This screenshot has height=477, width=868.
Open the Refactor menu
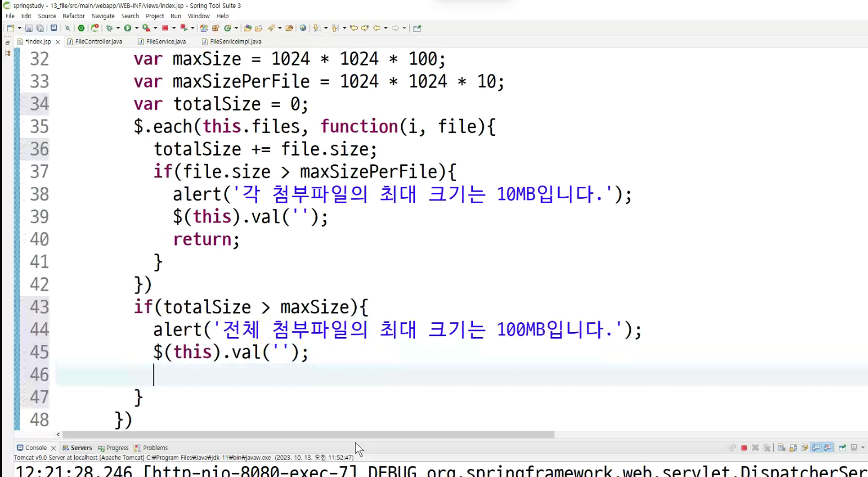(74, 16)
